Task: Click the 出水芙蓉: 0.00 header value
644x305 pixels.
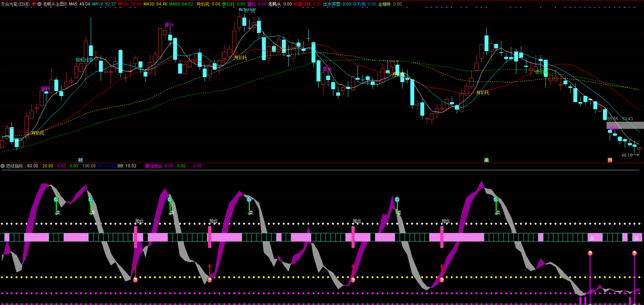Action: [x=337, y=4]
